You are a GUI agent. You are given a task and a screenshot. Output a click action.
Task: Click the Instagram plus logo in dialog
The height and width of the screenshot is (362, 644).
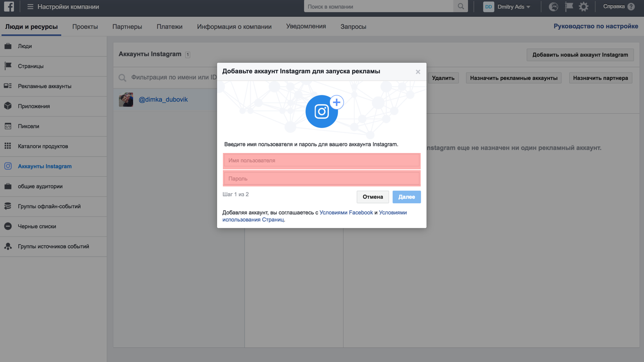(325, 111)
